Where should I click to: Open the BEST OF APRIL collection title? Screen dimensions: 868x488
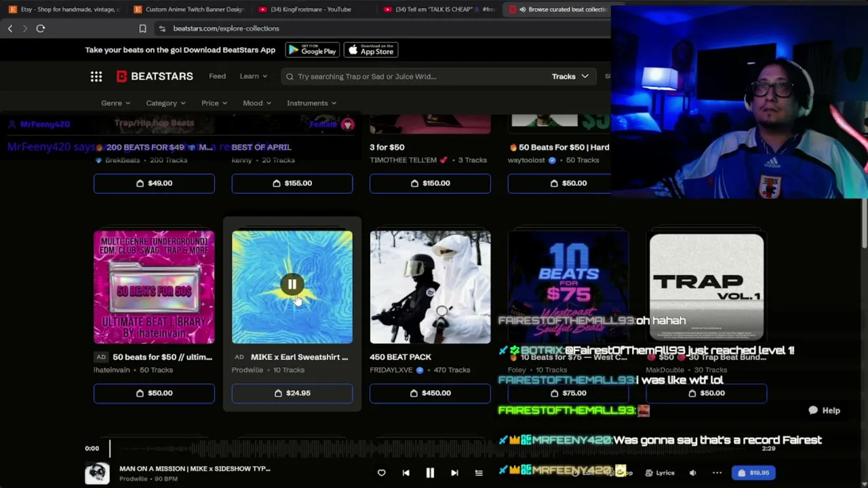261,147
